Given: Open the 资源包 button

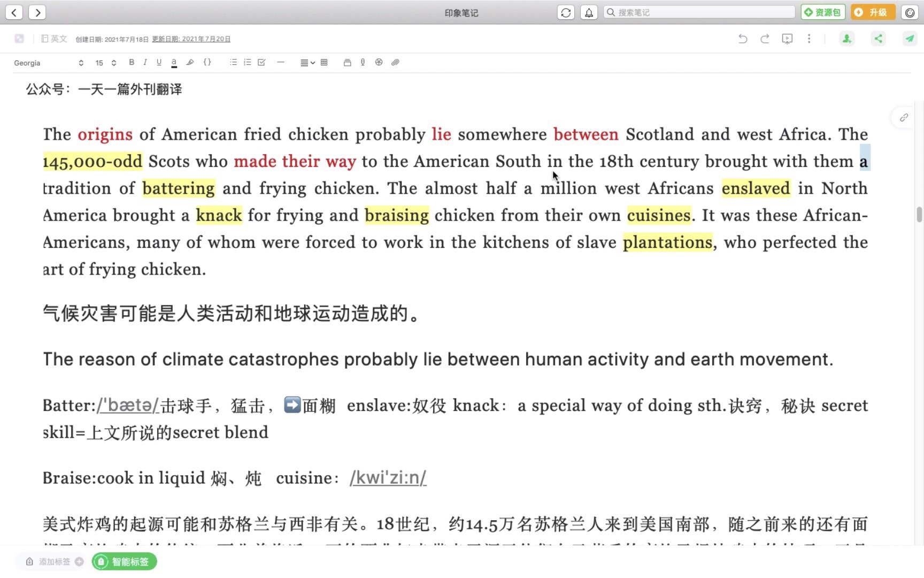Looking at the screenshot, I should click(823, 12).
